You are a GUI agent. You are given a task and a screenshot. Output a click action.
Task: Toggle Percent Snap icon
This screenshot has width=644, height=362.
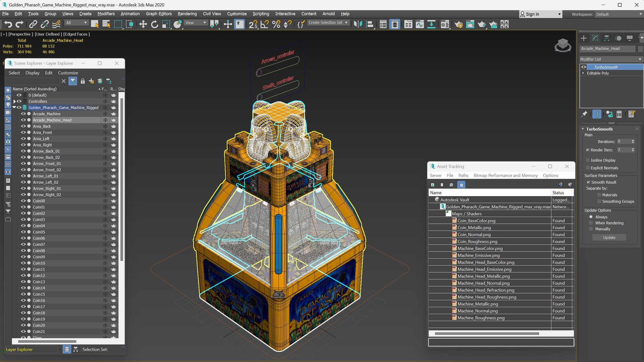pyautogui.click(x=276, y=24)
